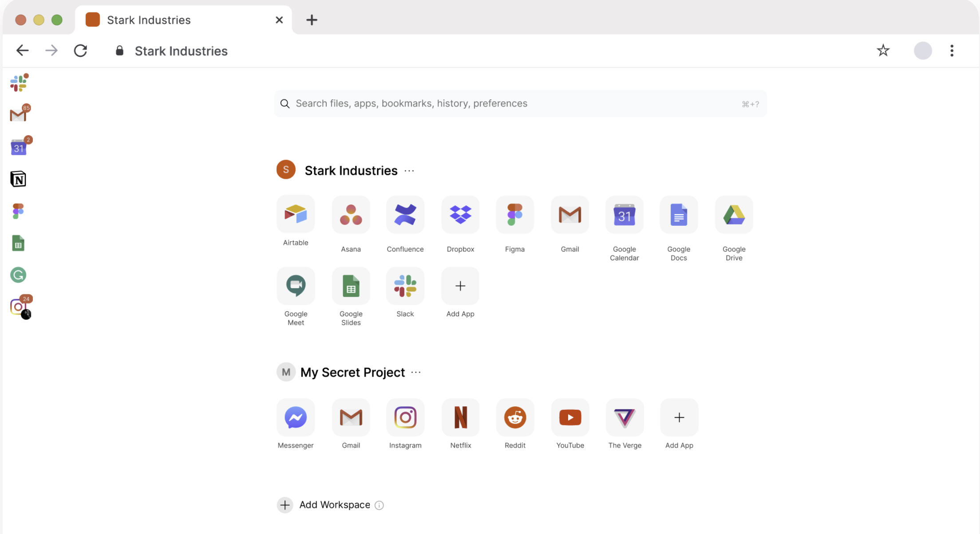The height and width of the screenshot is (534, 980).
Task: Add App to My Secret Project
Action: [x=679, y=417]
